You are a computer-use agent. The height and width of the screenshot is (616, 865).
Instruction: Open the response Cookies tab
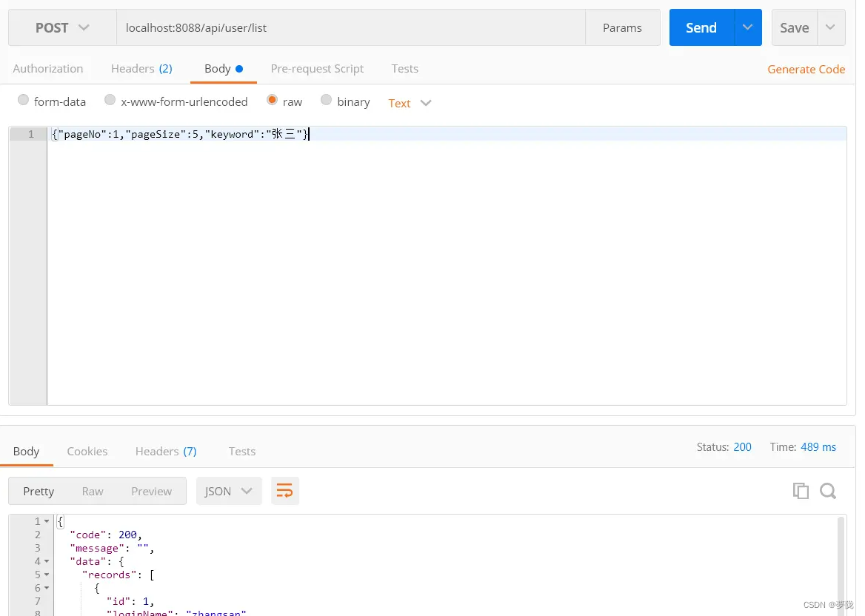click(87, 451)
